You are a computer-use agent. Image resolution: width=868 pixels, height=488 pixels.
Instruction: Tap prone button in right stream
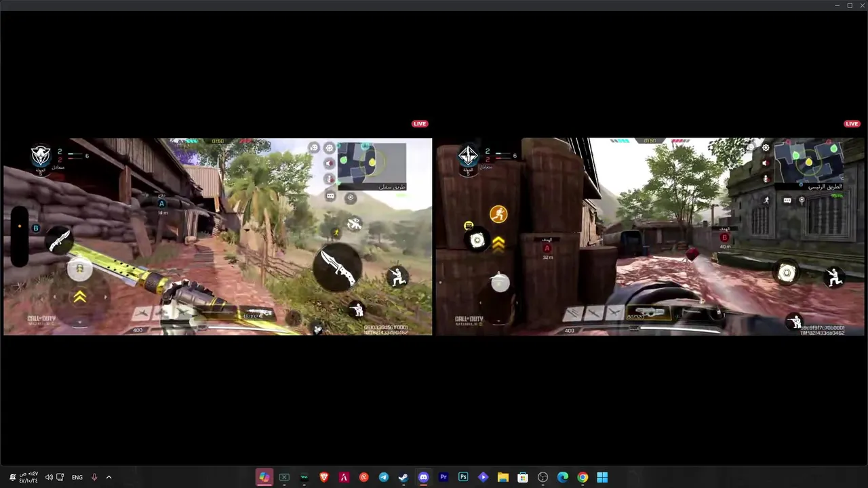[x=794, y=322]
